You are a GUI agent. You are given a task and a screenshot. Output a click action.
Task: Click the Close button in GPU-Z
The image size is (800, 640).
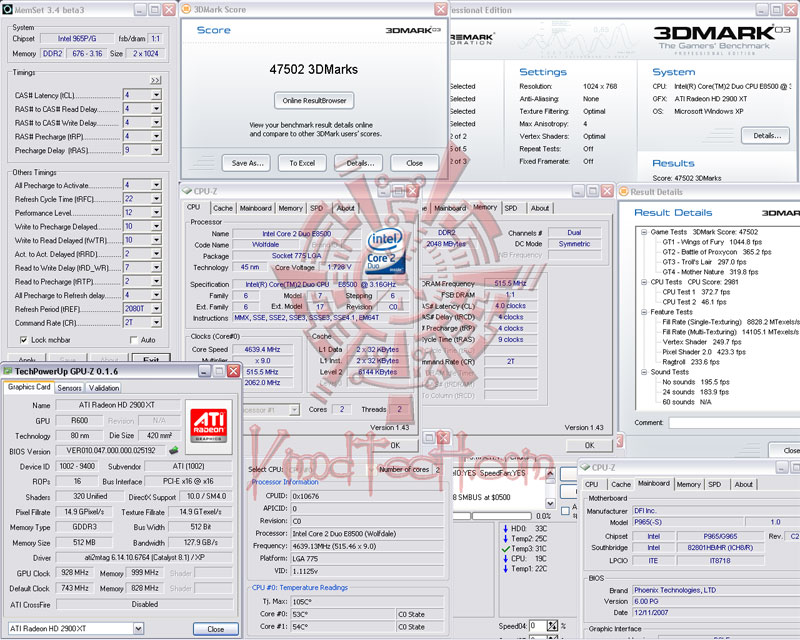[216, 629]
